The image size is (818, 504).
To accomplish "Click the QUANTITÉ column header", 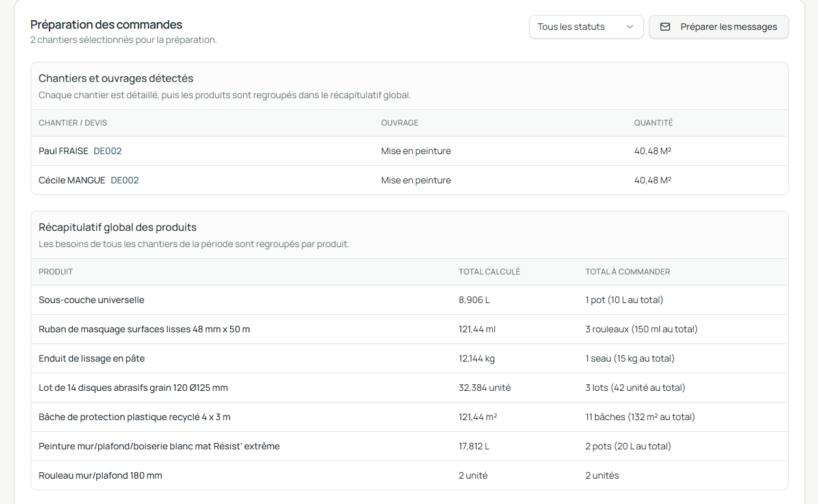I will pyautogui.click(x=653, y=123).
